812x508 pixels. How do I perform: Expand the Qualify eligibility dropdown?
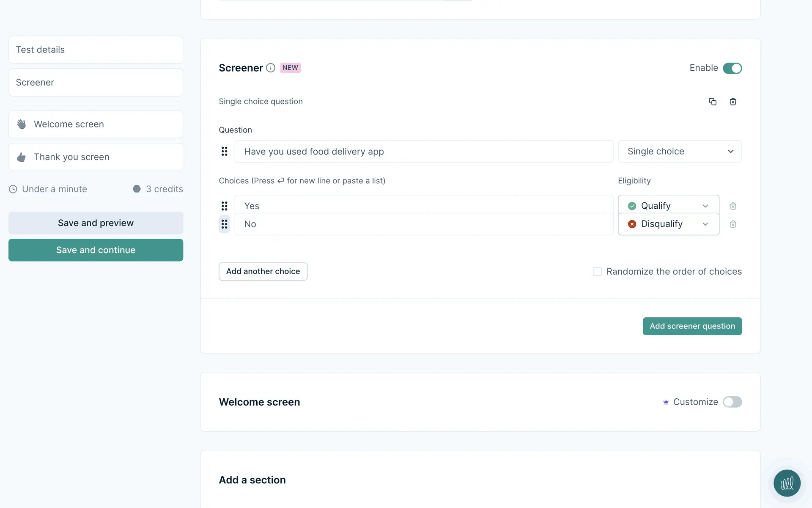point(668,206)
